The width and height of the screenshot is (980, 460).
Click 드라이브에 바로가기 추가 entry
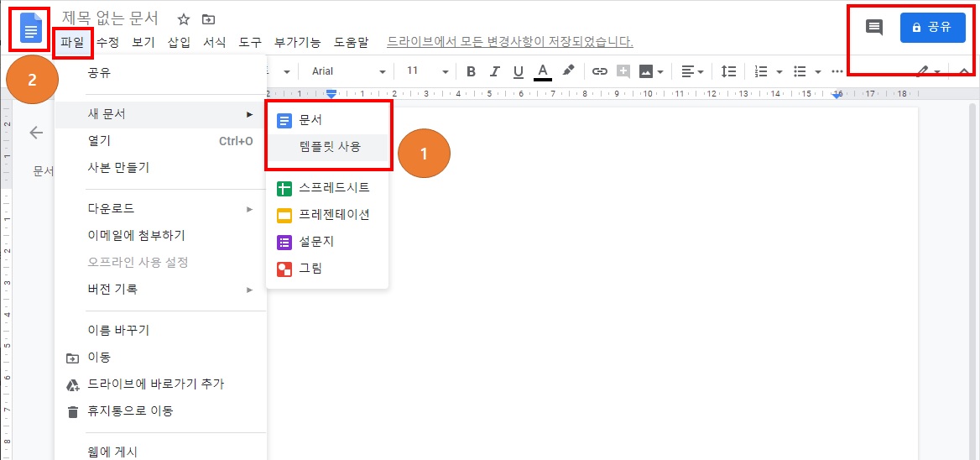point(160,384)
